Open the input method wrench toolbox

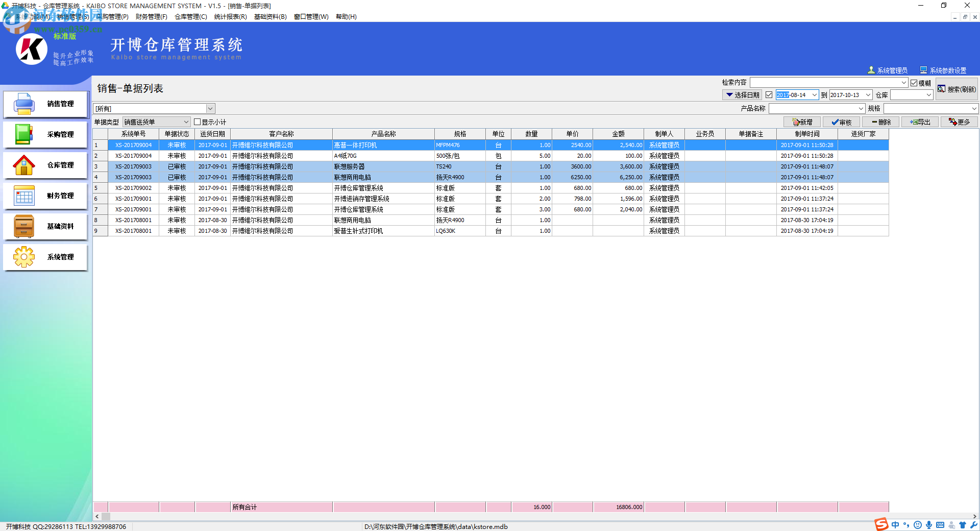coord(974,525)
